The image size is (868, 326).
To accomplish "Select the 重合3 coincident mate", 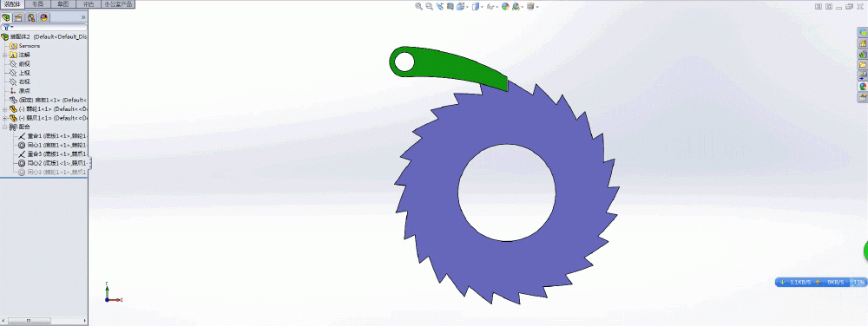I will (x=53, y=153).
